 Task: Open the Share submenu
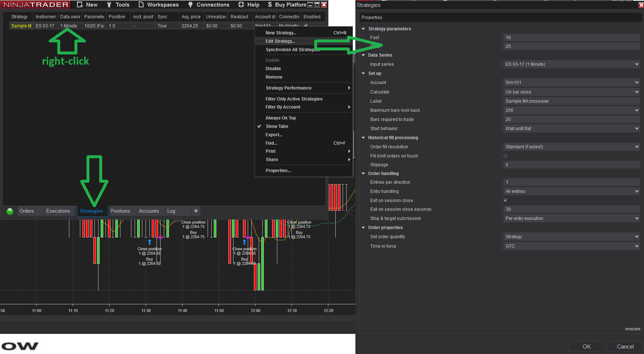[304, 160]
